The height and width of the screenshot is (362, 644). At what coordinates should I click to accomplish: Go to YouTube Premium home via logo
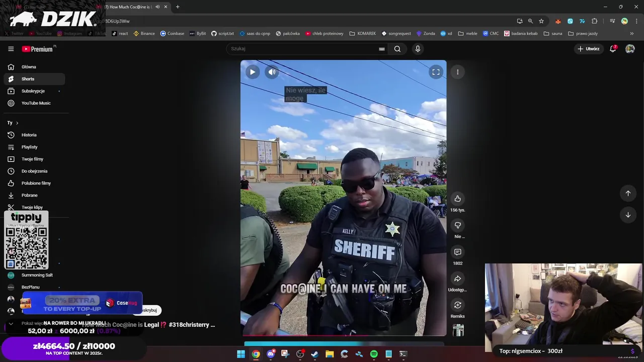click(37, 49)
